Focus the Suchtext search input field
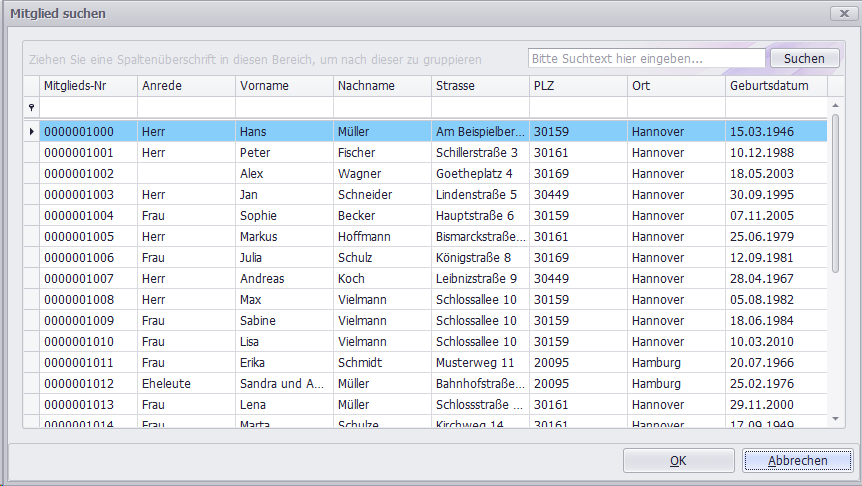Image resolution: width=862 pixels, height=486 pixels. 646,59
